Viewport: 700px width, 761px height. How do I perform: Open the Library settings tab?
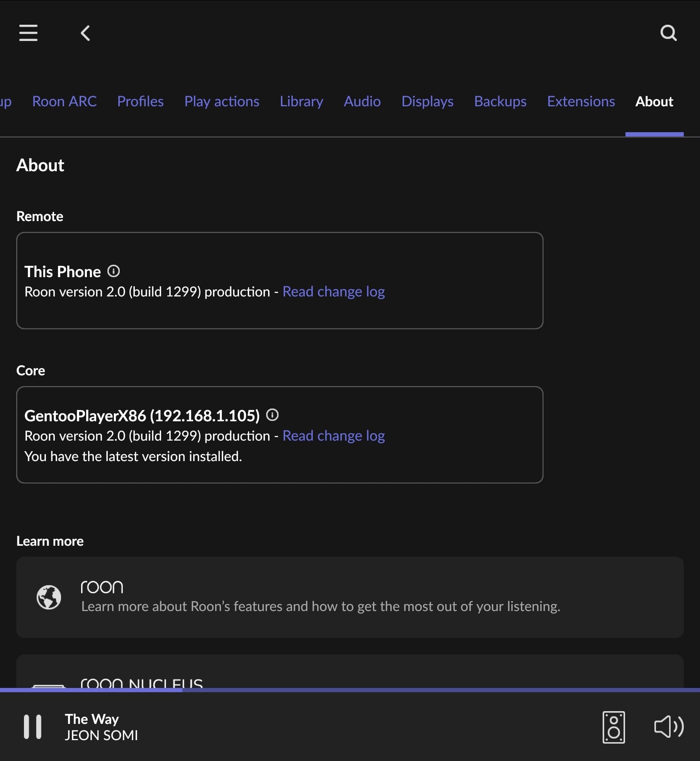pyautogui.click(x=301, y=101)
